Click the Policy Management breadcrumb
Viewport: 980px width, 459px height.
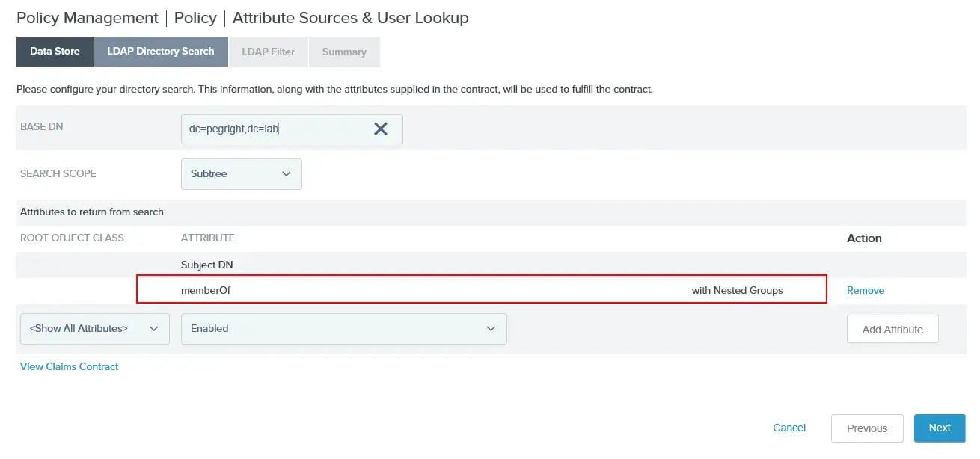coord(88,17)
